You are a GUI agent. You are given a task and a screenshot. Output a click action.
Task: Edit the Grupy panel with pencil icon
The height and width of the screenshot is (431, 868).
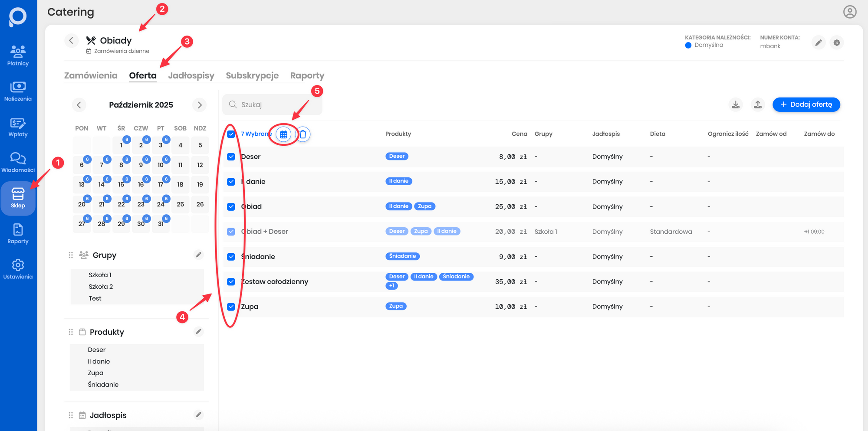click(198, 255)
